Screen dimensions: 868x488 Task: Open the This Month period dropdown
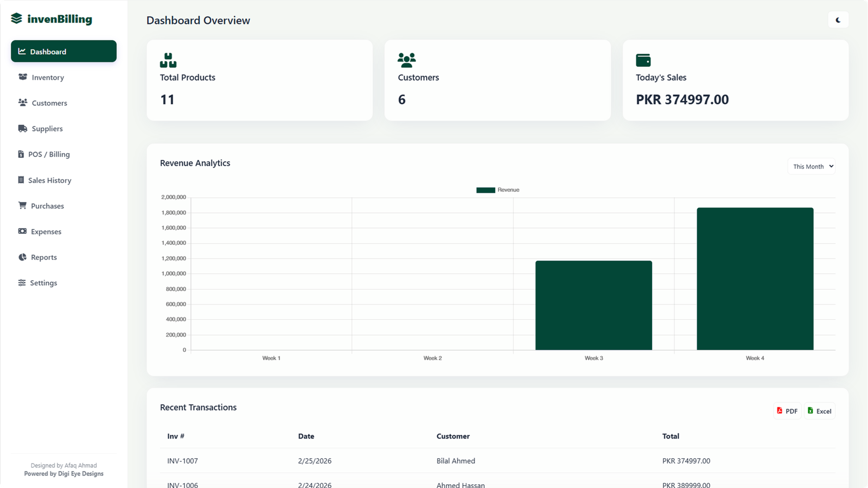(811, 167)
